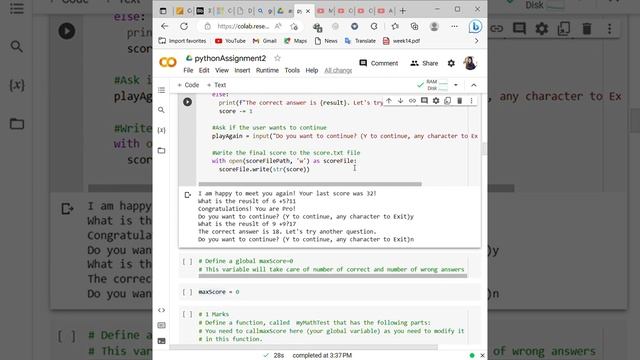Open the Help menu
This screenshot has width=640, height=360.
312,70
